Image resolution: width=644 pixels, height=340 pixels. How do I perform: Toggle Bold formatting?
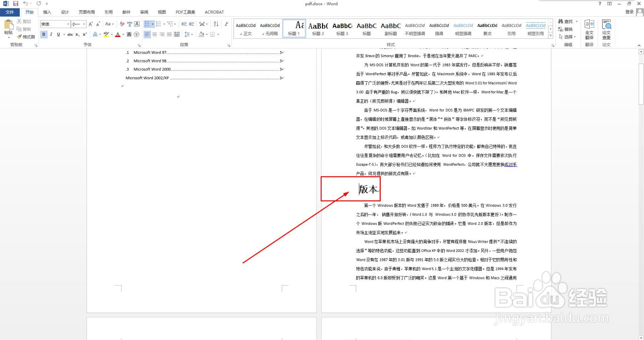tap(44, 35)
